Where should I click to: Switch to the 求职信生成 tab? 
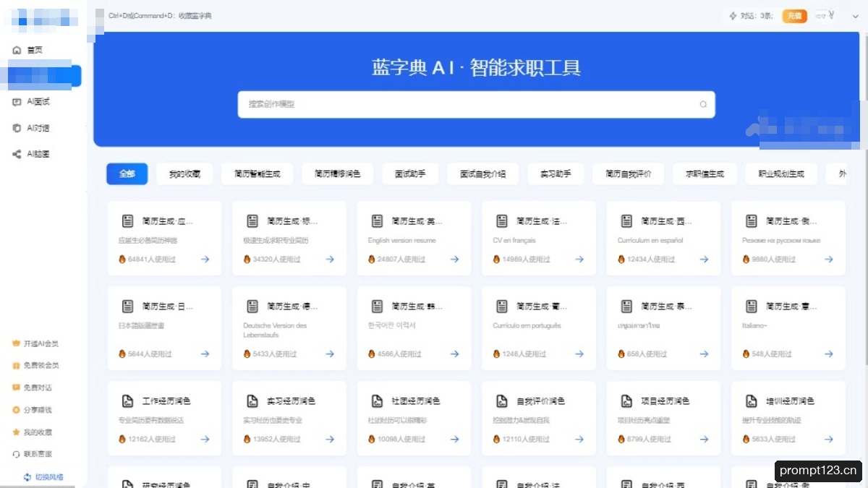coord(705,174)
